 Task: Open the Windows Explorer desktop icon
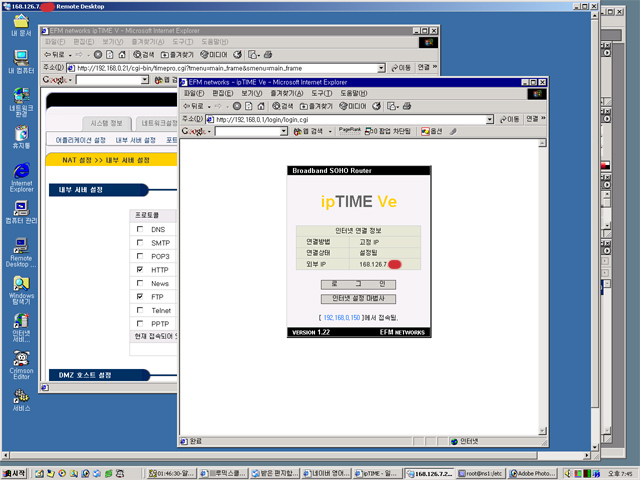21,290
